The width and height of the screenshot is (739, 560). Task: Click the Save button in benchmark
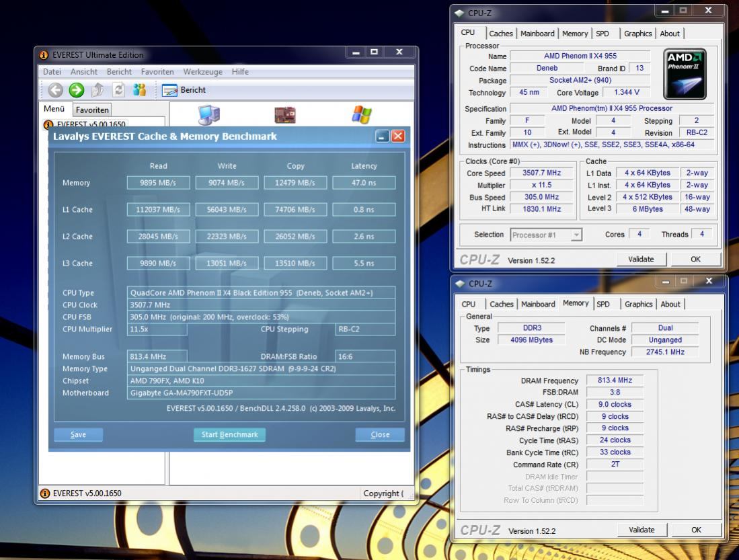pyautogui.click(x=78, y=434)
